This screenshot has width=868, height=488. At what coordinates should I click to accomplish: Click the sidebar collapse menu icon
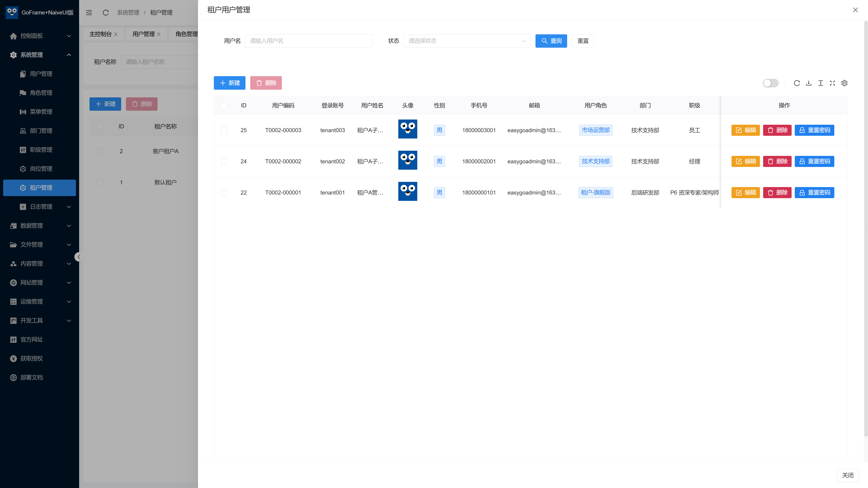click(x=89, y=12)
